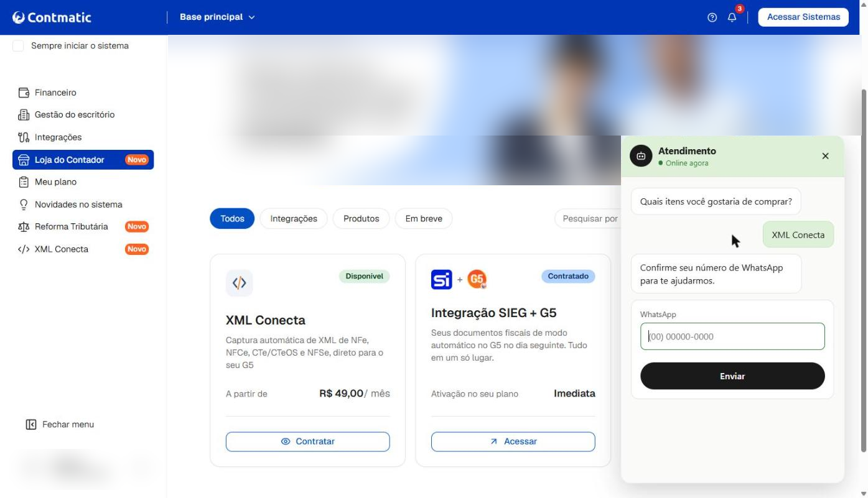The width and height of the screenshot is (868, 498).
Task: Click the R$ 49,00 price text
Action: pyautogui.click(x=341, y=394)
